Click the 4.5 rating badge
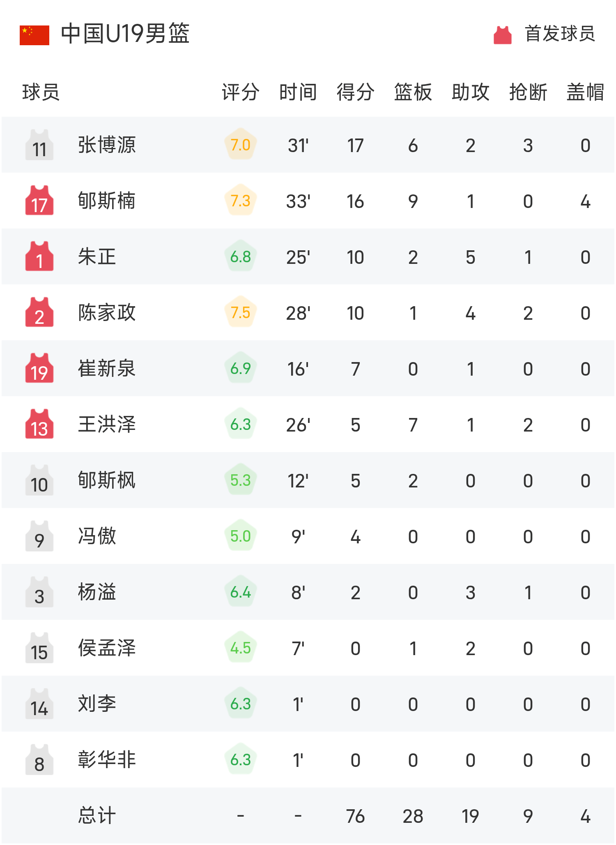The width and height of the screenshot is (616, 845). coord(241,648)
